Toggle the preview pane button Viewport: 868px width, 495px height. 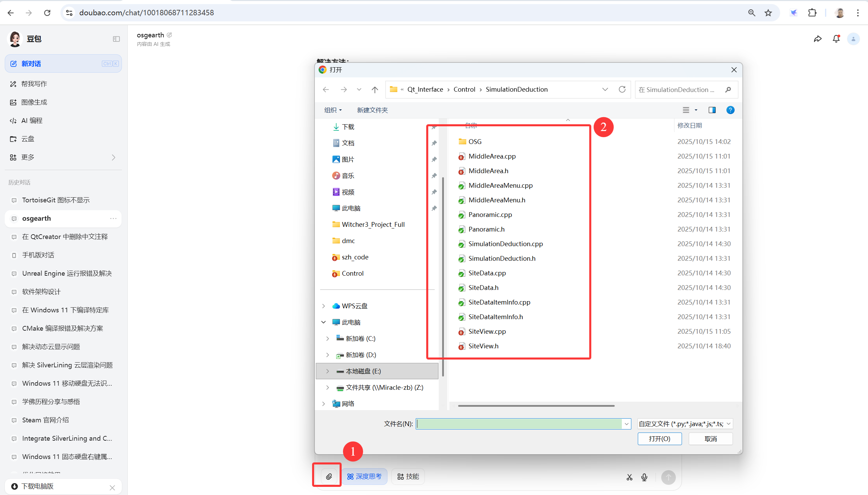point(711,110)
